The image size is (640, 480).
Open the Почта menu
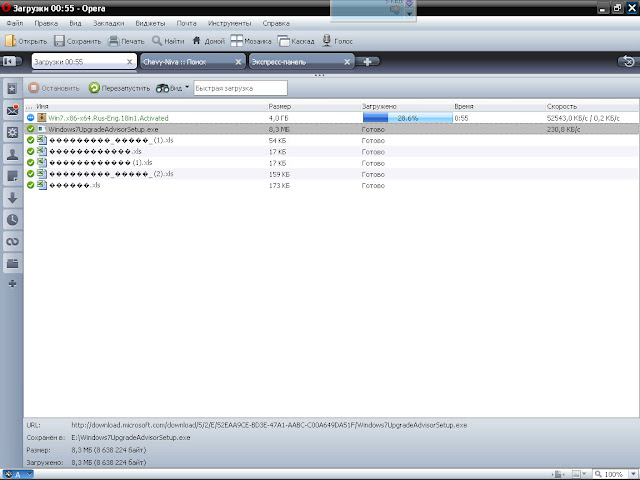click(x=186, y=23)
